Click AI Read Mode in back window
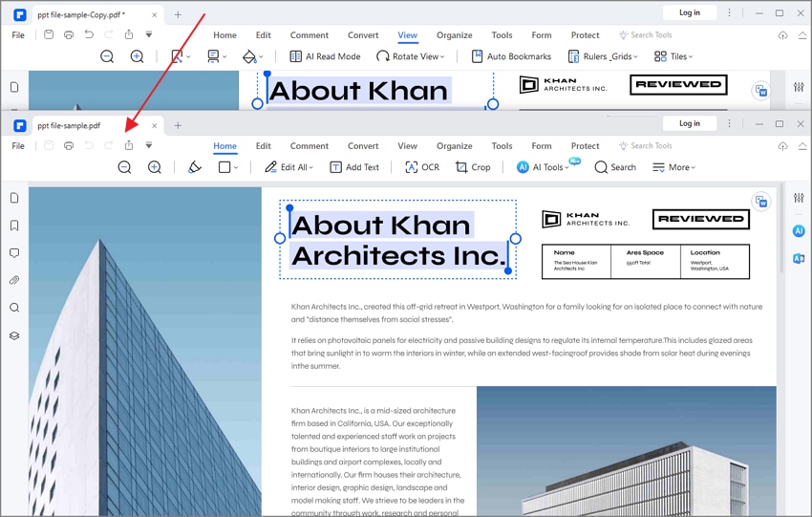The height and width of the screenshot is (517, 812). click(325, 56)
